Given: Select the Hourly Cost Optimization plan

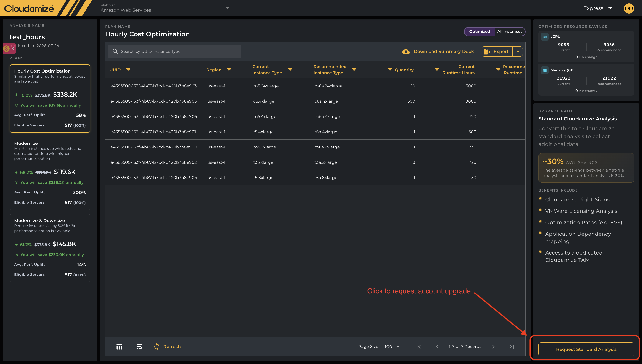Looking at the screenshot, I should 50,98.
